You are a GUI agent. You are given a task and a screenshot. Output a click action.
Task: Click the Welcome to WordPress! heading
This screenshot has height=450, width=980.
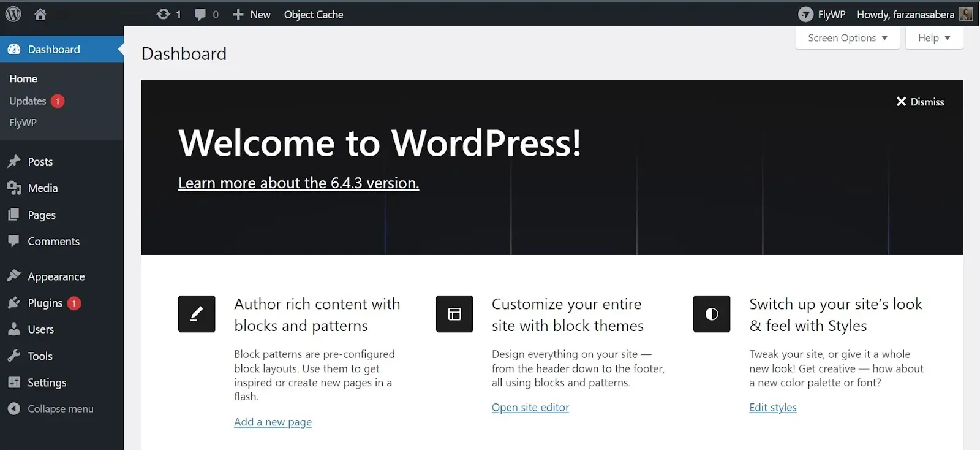tap(380, 143)
